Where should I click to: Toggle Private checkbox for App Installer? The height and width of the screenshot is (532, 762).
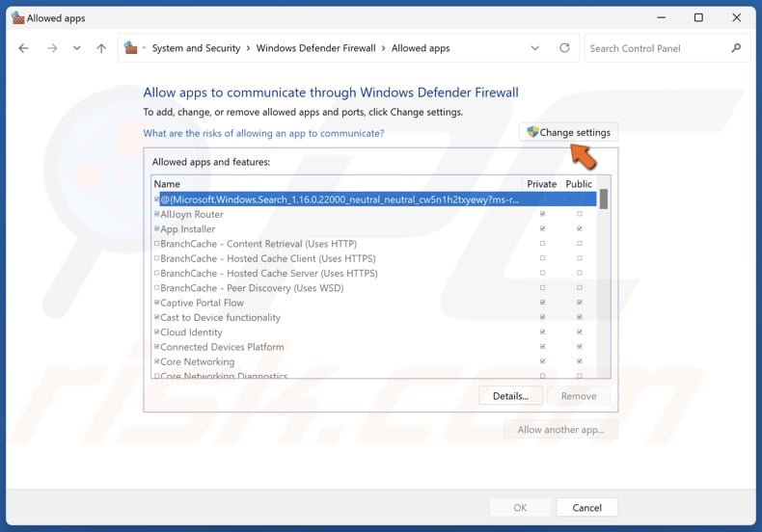click(x=542, y=229)
